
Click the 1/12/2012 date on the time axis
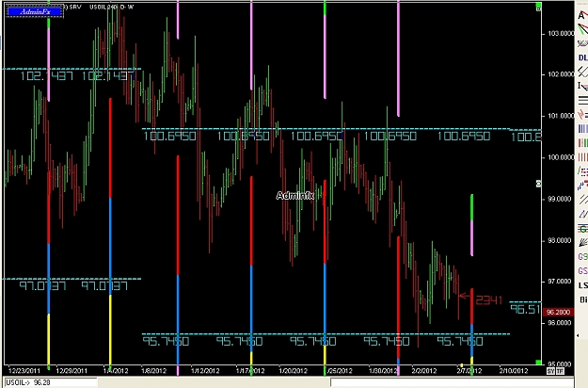click(x=205, y=371)
